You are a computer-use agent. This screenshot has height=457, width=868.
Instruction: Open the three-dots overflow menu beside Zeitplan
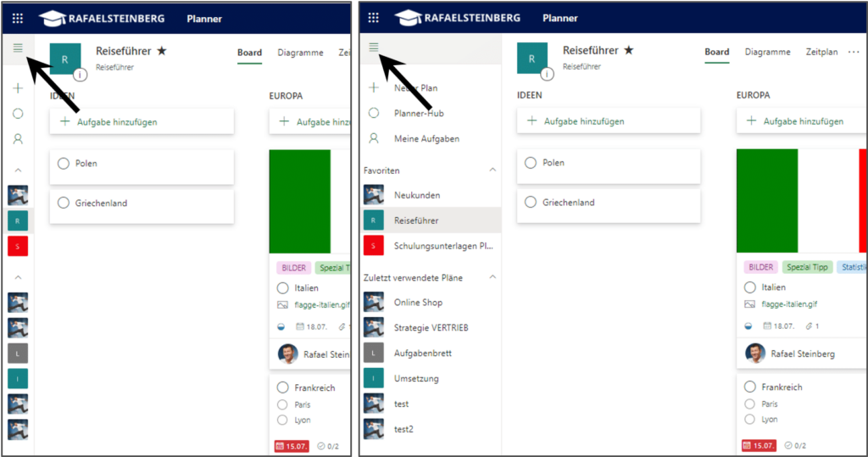[854, 52]
